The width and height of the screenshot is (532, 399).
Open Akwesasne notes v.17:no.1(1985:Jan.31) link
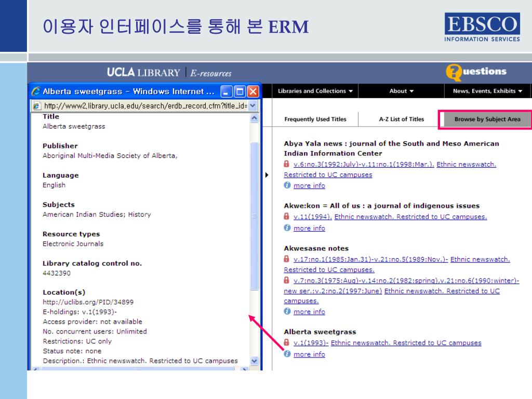click(x=370, y=259)
